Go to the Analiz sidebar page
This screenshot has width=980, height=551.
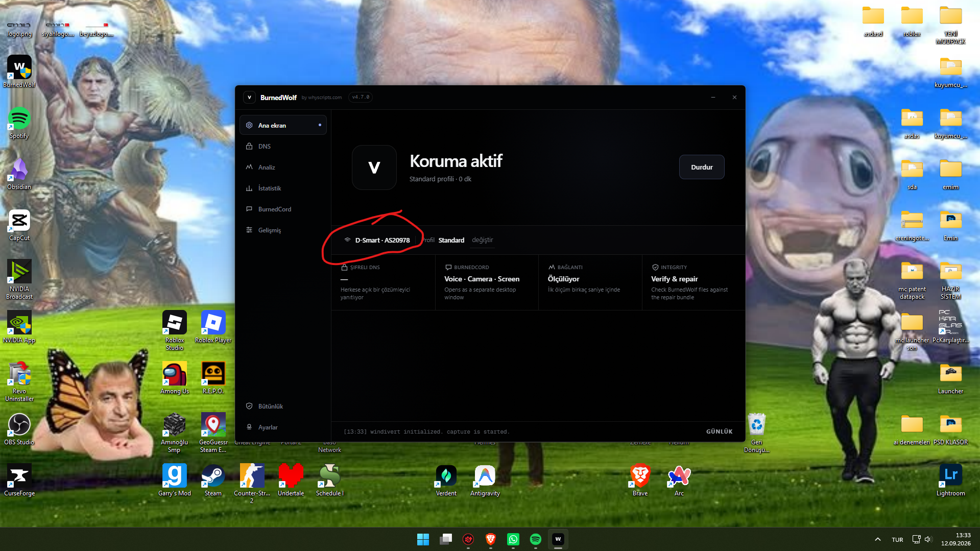tap(283, 167)
